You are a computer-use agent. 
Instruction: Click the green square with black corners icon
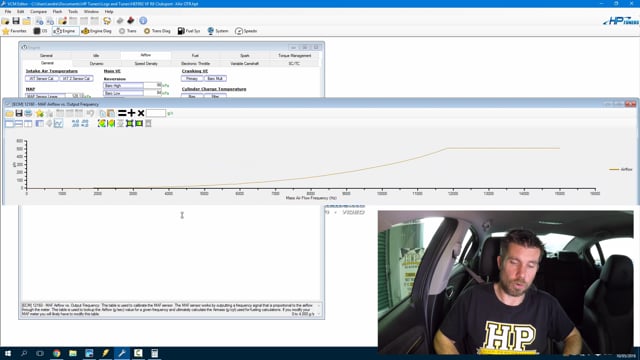pyautogui.click(x=129, y=123)
